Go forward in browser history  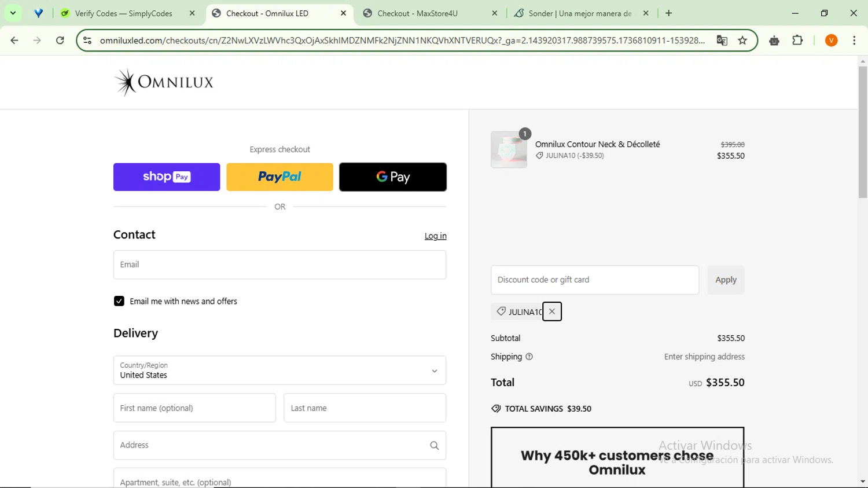[37, 41]
